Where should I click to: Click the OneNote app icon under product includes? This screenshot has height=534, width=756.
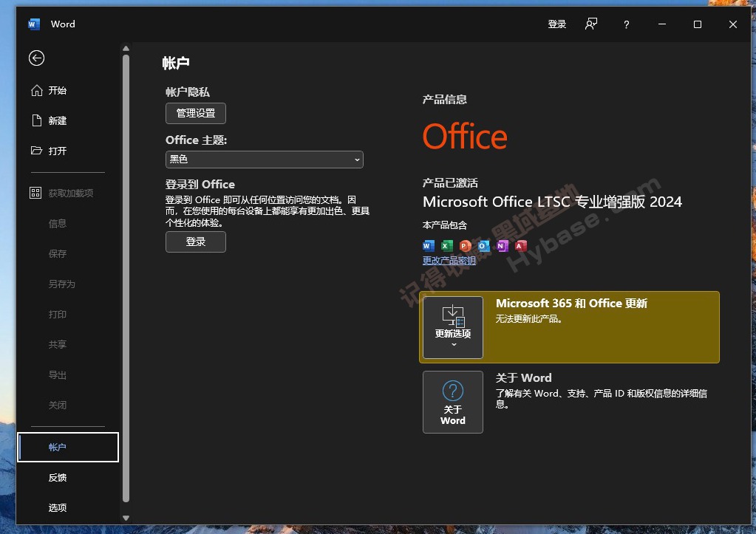[x=502, y=246]
